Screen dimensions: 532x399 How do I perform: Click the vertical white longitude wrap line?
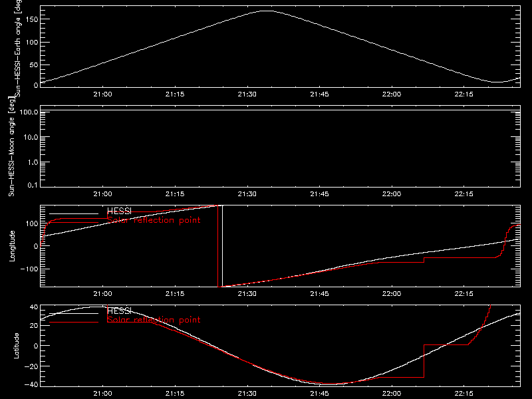pyautogui.click(x=222, y=246)
